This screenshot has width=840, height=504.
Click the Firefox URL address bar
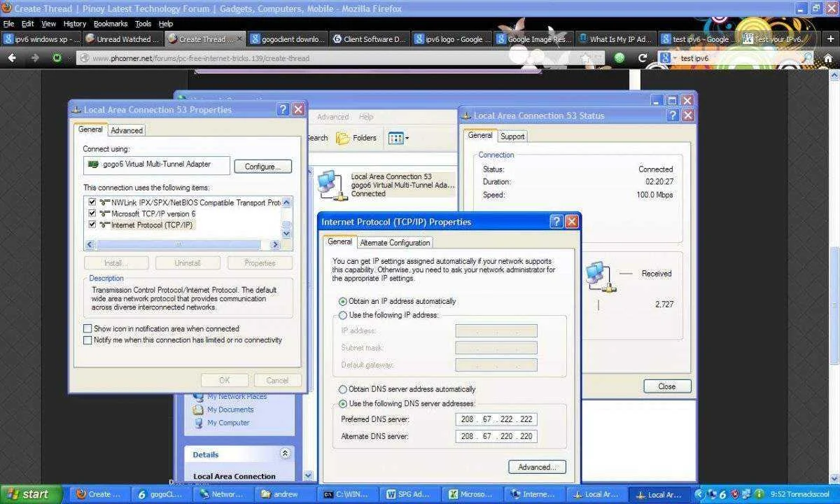339,58
